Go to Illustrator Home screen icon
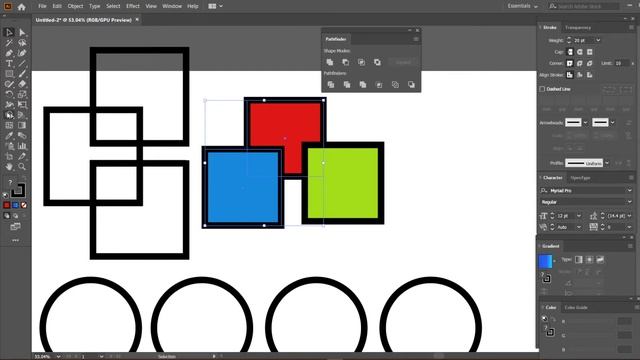The image size is (640, 360). [x=22, y=7]
